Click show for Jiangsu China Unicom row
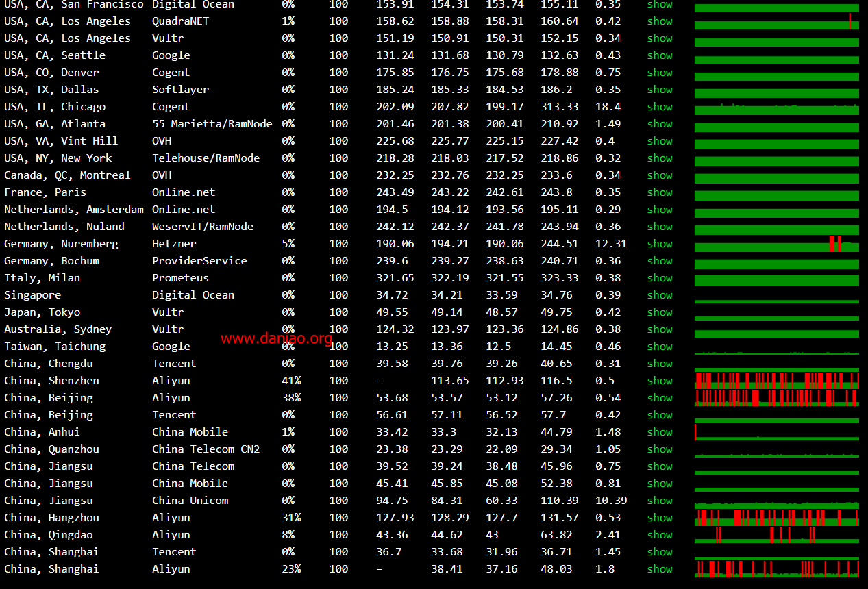 click(x=660, y=501)
